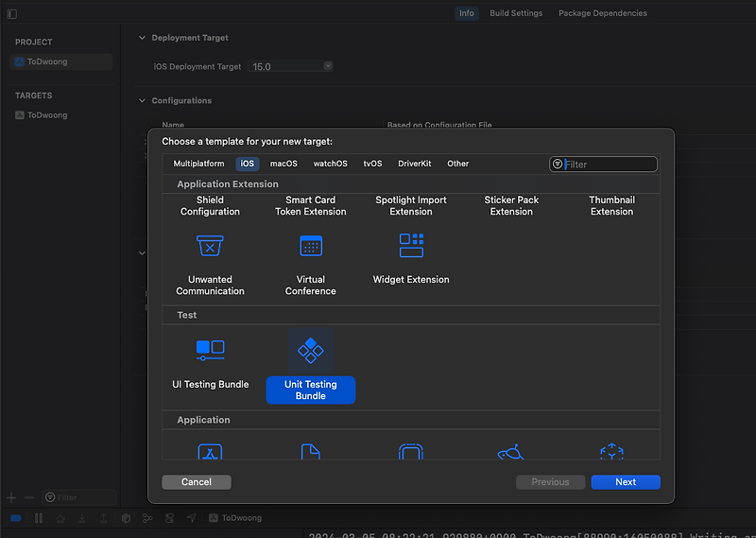
Task: Select the Widget Extension template icon
Action: pos(411,246)
